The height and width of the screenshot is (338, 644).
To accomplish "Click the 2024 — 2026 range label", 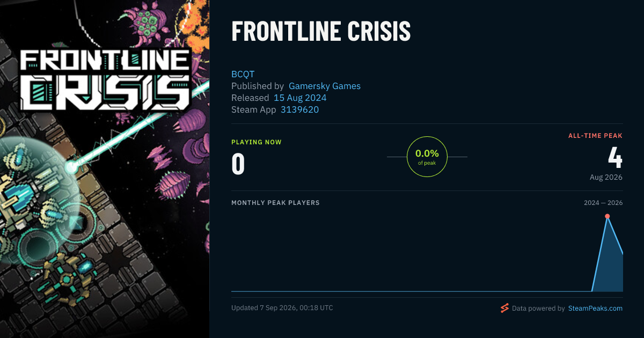I will coord(603,203).
